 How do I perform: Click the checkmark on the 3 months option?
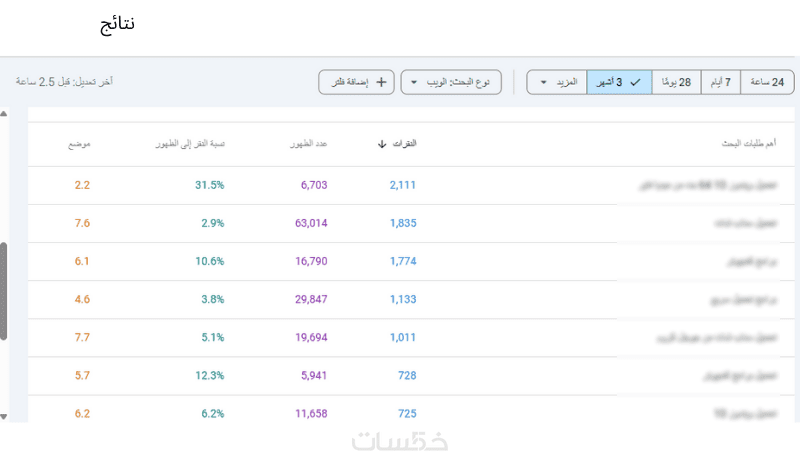[x=635, y=82]
